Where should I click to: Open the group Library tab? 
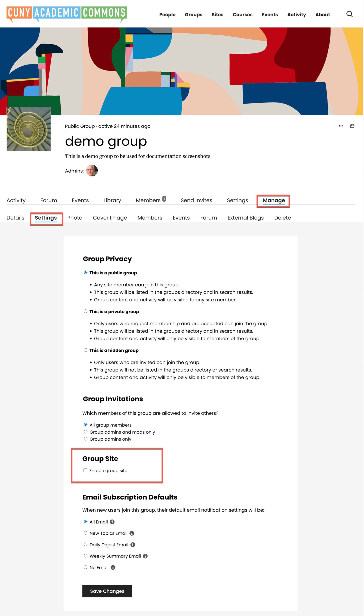[112, 200]
